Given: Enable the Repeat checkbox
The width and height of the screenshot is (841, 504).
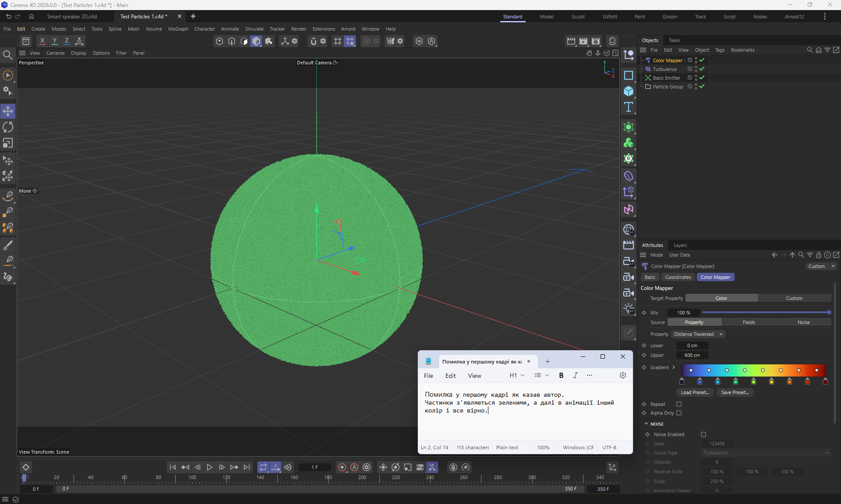Looking at the screenshot, I should click(679, 404).
